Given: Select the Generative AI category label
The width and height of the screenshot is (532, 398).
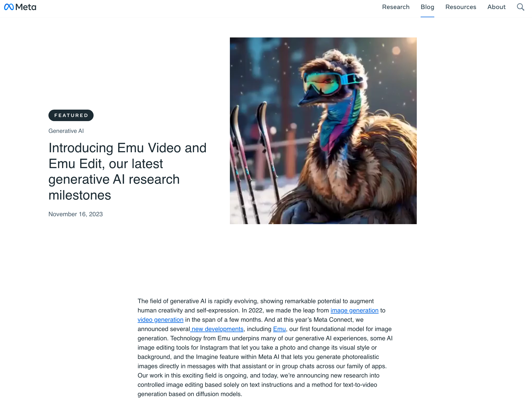Looking at the screenshot, I should click(x=66, y=131).
